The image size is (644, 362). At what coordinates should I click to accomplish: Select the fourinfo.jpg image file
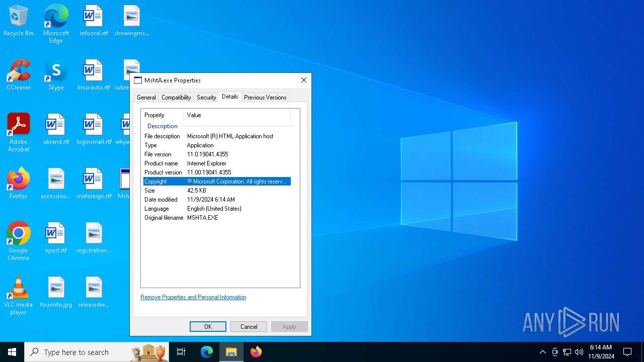pos(56,293)
